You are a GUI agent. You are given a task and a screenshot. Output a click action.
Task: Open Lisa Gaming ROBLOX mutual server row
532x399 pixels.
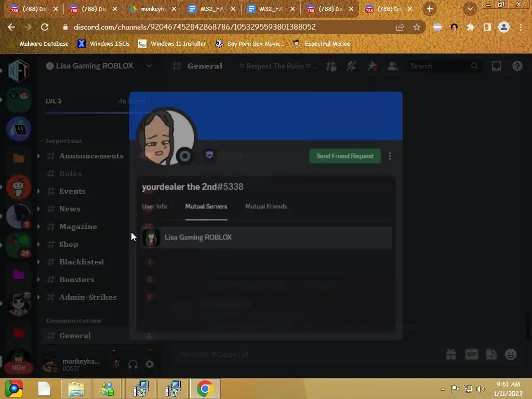click(267, 237)
